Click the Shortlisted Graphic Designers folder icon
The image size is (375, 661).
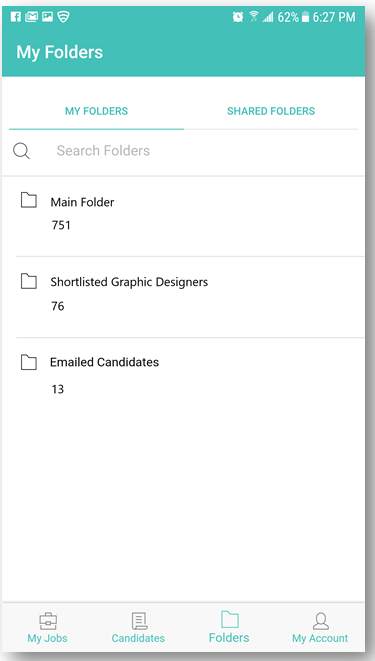click(29, 281)
